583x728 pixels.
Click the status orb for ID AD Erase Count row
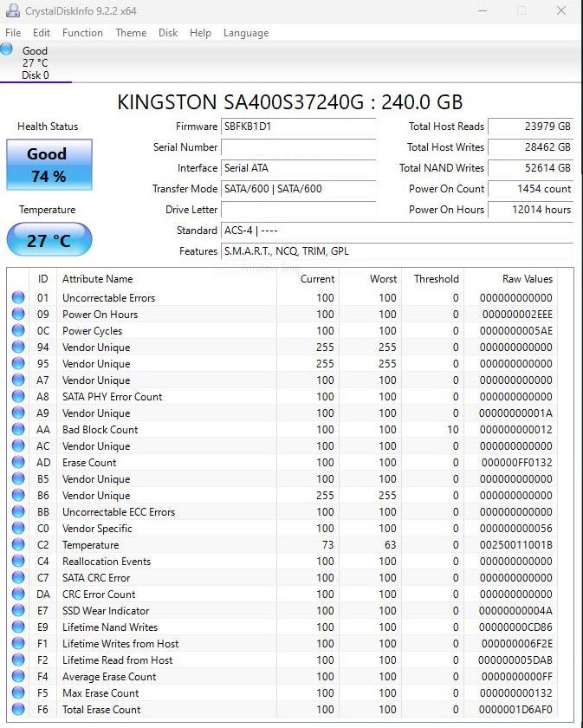pos(18,463)
